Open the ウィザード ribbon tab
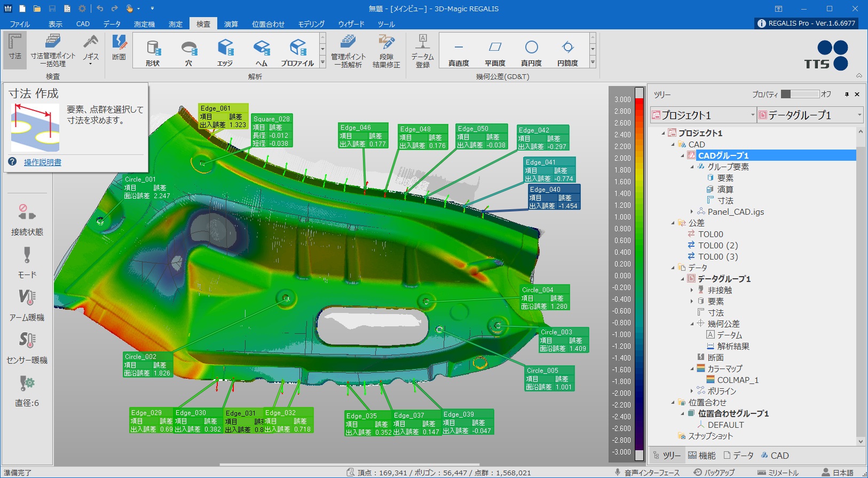Viewport: 868px width, 478px height. (x=351, y=24)
